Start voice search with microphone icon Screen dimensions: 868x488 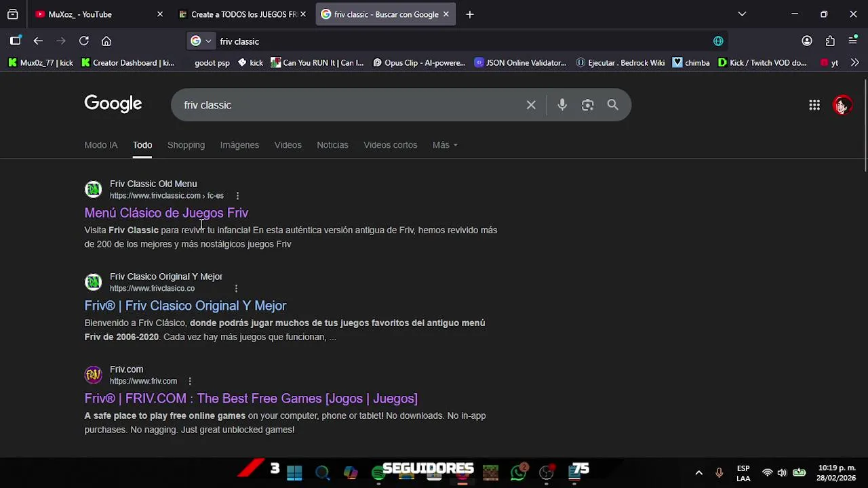click(x=562, y=105)
